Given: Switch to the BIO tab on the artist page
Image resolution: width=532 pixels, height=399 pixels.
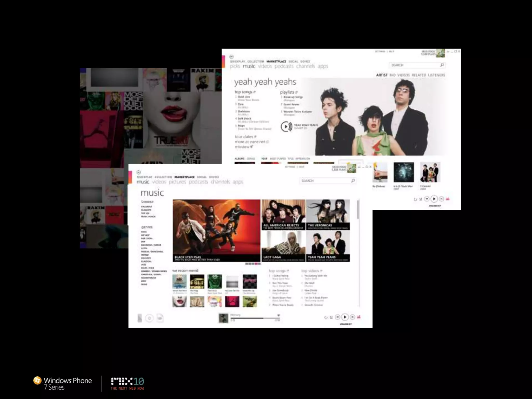Looking at the screenshot, I should (x=393, y=75).
